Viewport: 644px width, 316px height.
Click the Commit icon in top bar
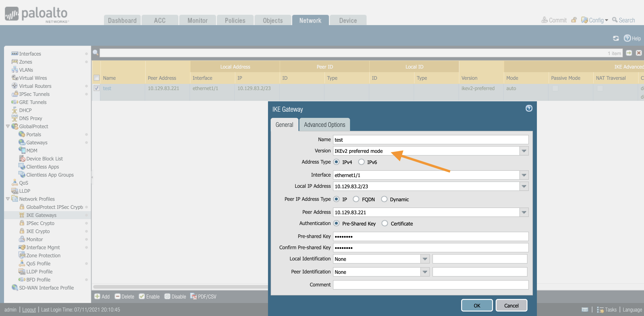pos(544,20)
